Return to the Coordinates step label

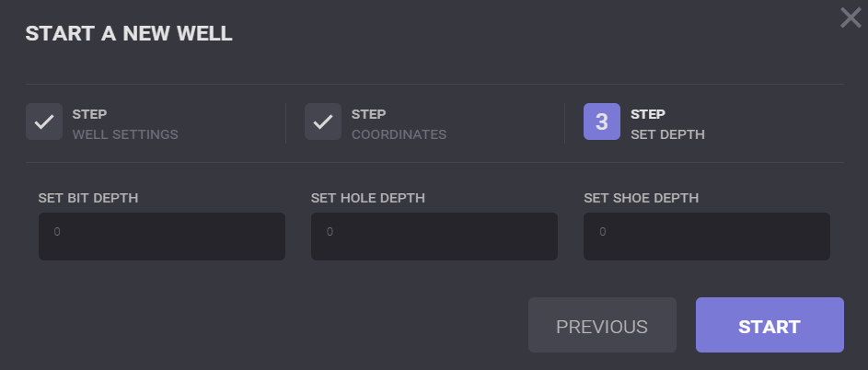point(399,134)
